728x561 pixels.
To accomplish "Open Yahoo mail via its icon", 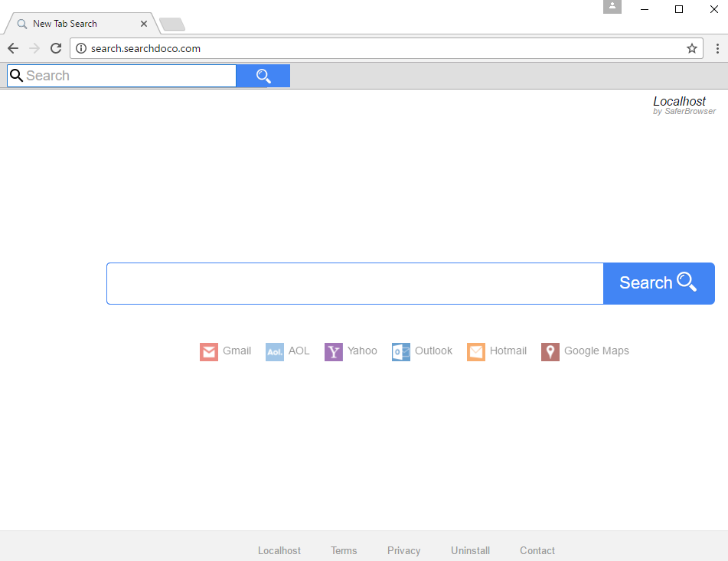I will [x=334, y=351].
